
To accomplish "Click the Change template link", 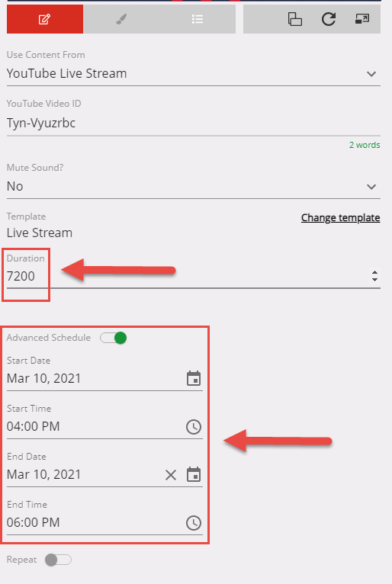I will [x=341, y=217].
